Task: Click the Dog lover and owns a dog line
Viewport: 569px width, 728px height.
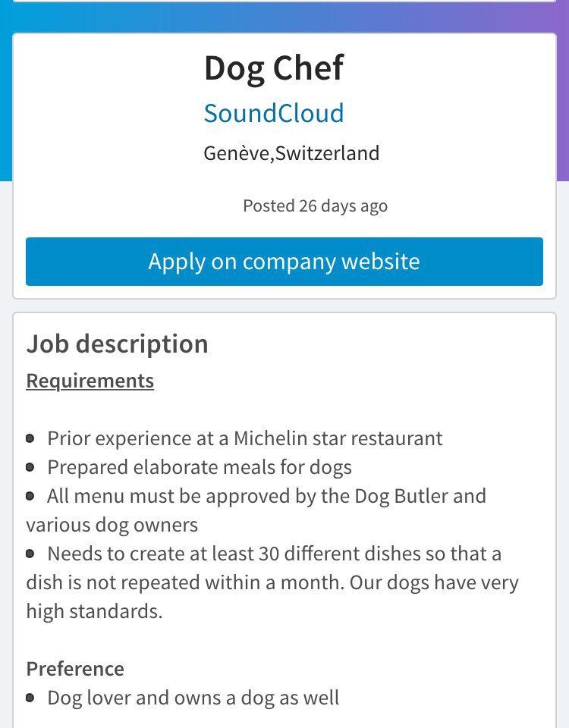Action: coord(193,698)
